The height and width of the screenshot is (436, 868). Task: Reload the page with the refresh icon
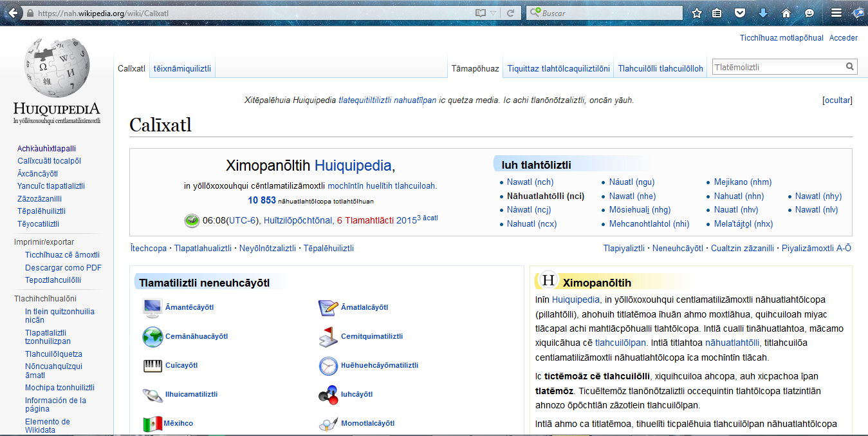(x=510, y=13)
